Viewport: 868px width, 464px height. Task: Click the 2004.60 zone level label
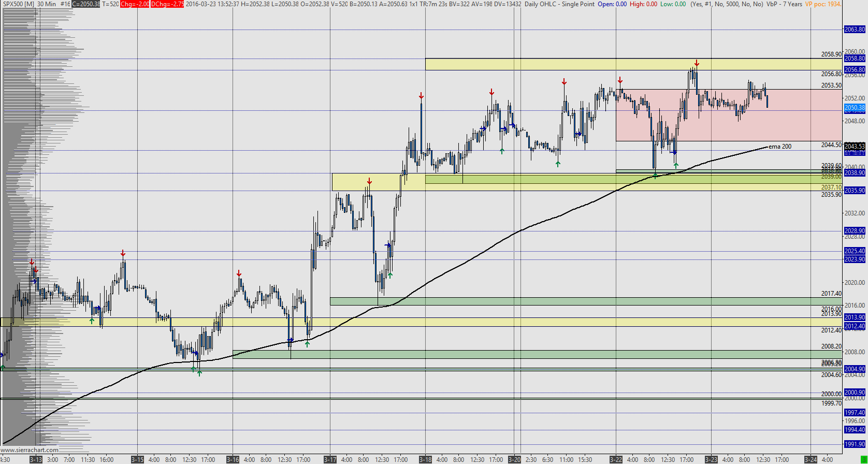point(831,375)
